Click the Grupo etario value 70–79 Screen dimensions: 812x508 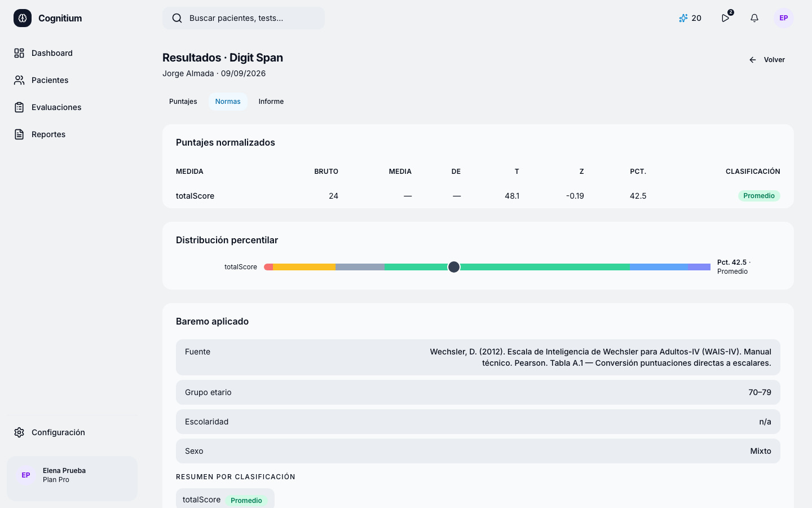pos(760,392)
